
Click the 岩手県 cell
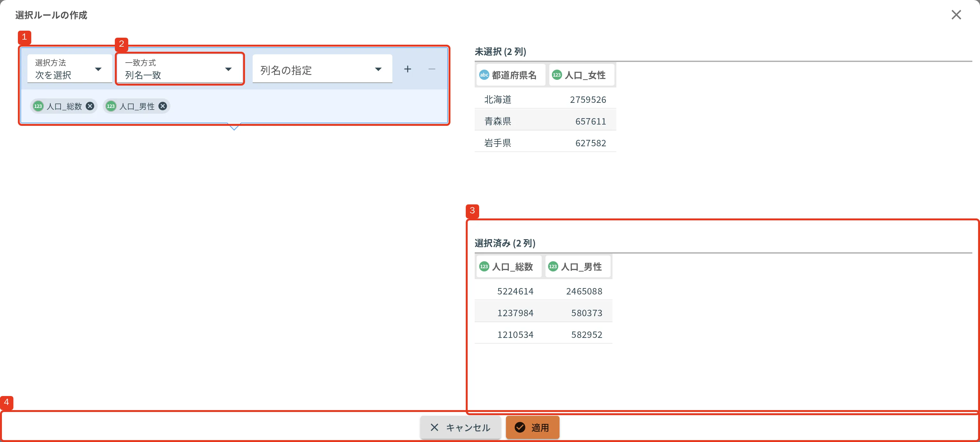point(498,143)
